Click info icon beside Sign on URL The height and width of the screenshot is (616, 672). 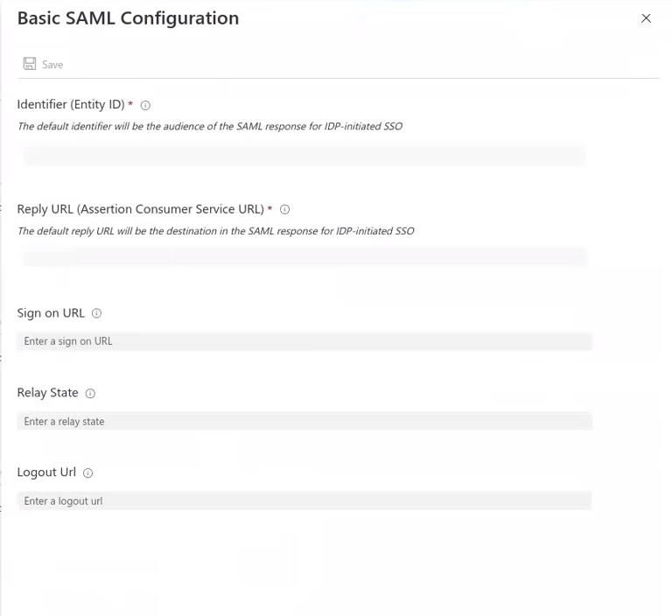point(96,313)
